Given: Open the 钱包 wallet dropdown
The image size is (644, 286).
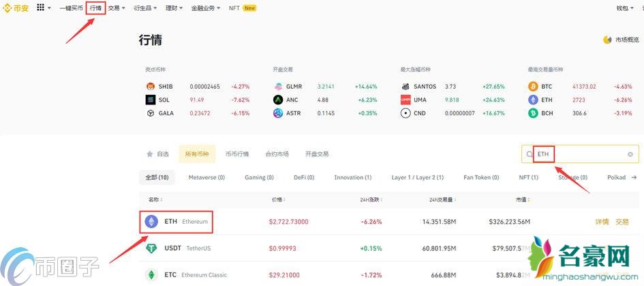Looking at the screenshot, I should point(624,8).
